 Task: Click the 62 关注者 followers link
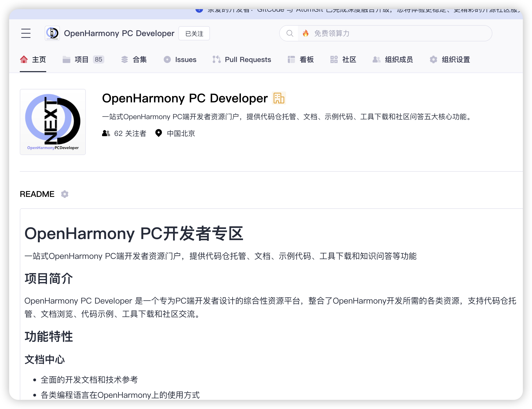tap(130, 133)
